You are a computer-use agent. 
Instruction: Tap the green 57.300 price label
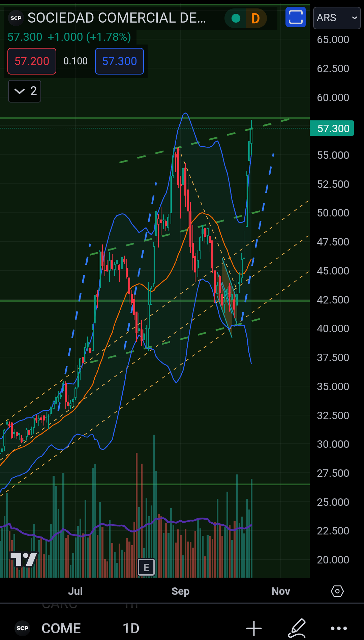click(332, 128)
